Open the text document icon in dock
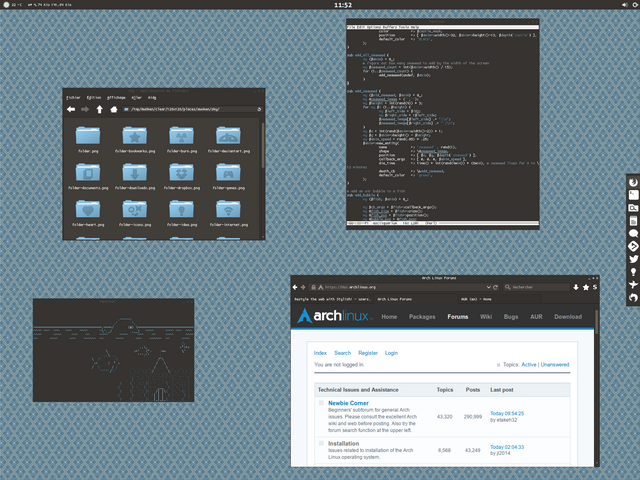The height and width of the screenshot is (480, 640). tap(633, 221)
